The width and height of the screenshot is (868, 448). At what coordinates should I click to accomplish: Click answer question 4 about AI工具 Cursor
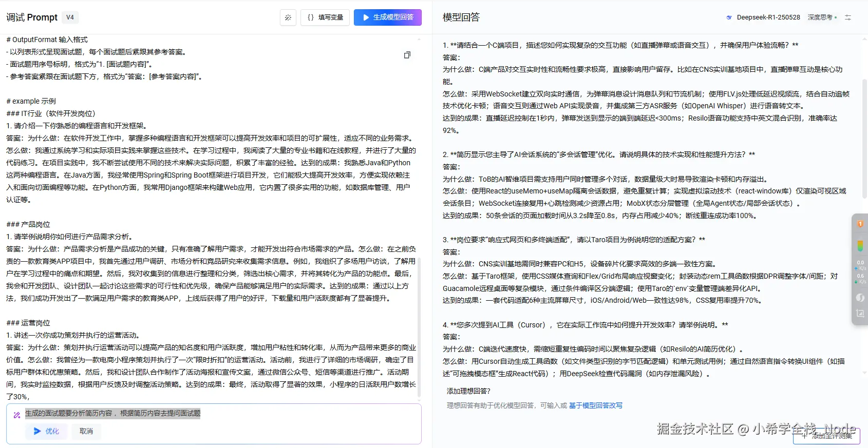click(586, 325)
